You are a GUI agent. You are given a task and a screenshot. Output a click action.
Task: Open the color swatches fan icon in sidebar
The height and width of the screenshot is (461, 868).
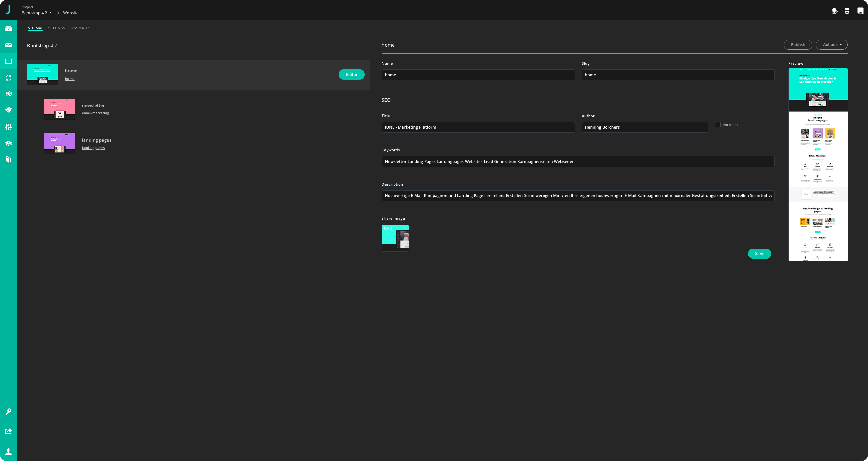click(x=8, y=110)
